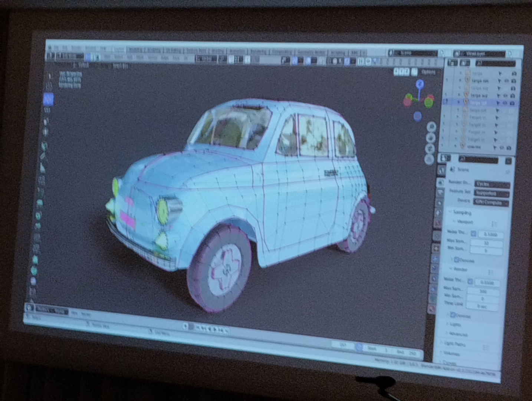
Task: Toggle the Viewport Denoise checkbox
Action: 456,259
